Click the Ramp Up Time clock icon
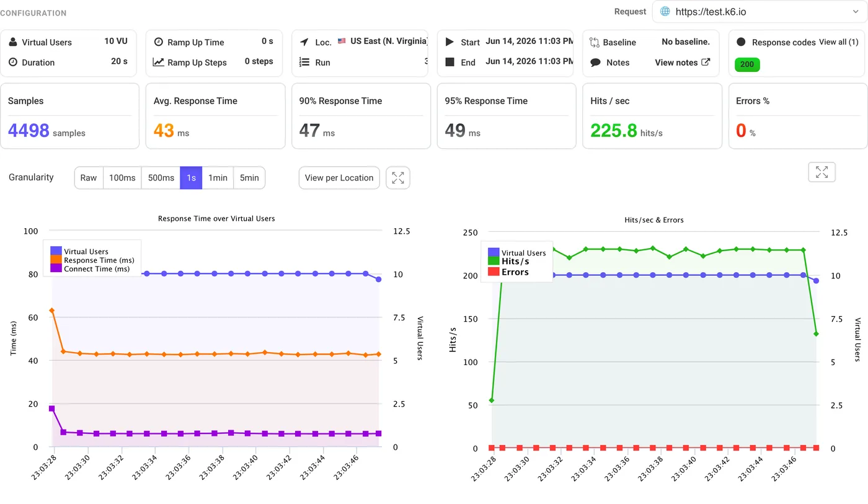The height and width of the screenshot is (504, 868). pyautogui.click(x=158, y=42)
